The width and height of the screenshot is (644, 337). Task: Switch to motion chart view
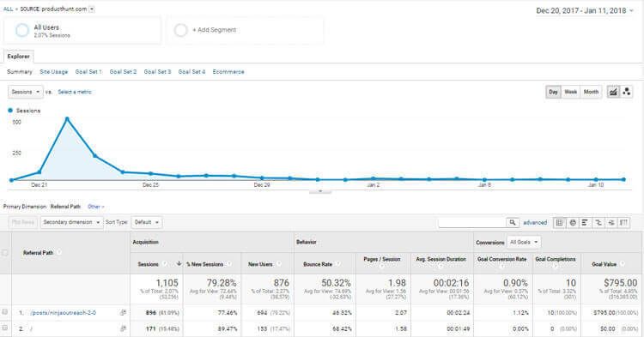click(x=626, y=92)
